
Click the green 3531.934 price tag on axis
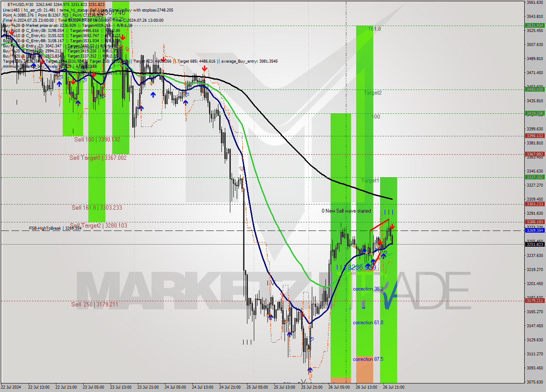click(x=534, y=26)
